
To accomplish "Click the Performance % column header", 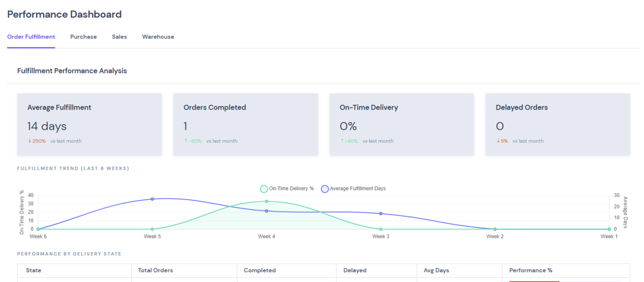I will pos(530,270).
